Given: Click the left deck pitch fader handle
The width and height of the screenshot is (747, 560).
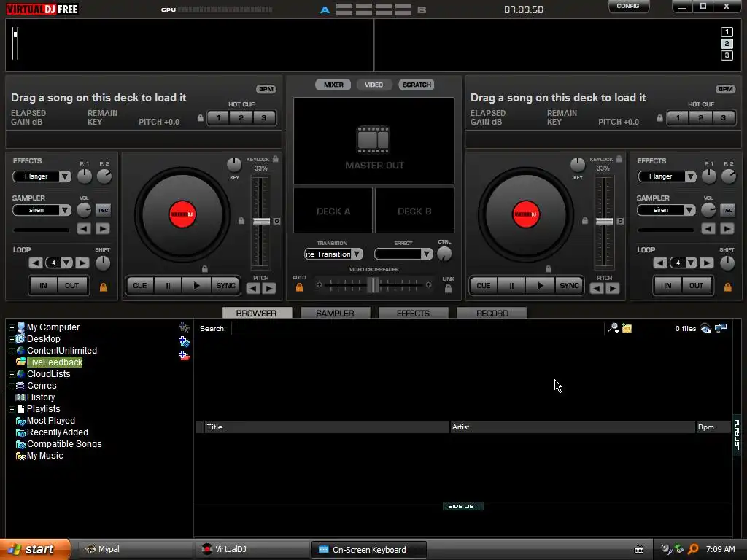Looking at the screenshot, I should pyautogui.click(x=261, y=222).
